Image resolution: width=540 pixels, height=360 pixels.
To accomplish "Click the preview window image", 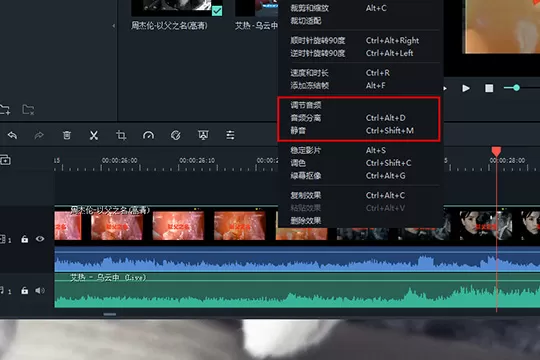I will click(x=502, y=27).
